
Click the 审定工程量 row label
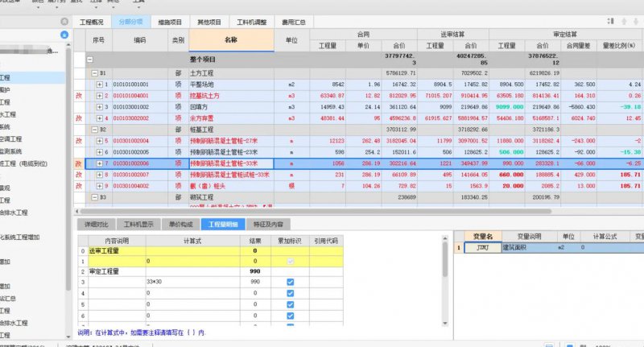point(104,271)
